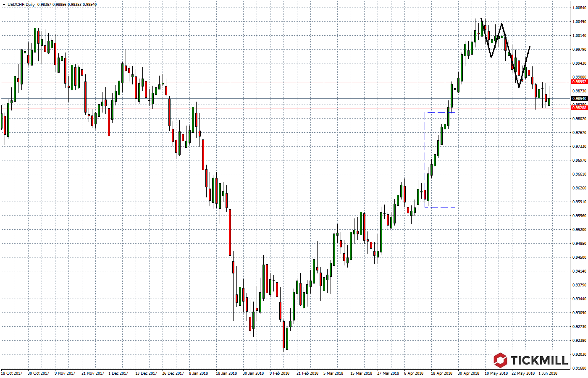Click the 8 Jan 2018 date label
Viewport: 588px width, 378px height.
pos(199,373)
